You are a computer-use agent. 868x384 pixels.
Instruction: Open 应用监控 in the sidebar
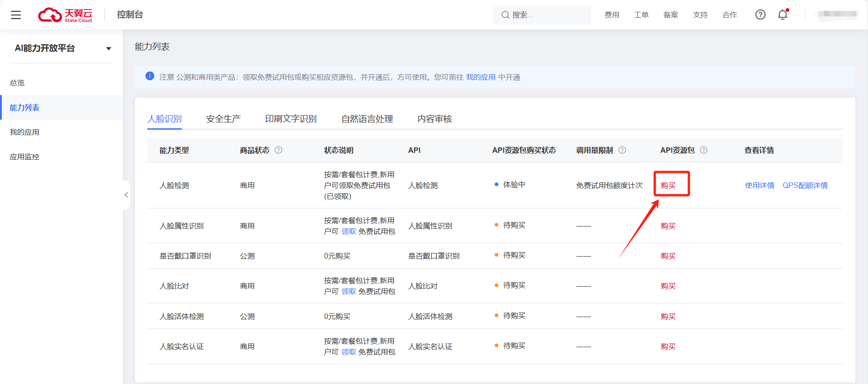click(25, 157)
